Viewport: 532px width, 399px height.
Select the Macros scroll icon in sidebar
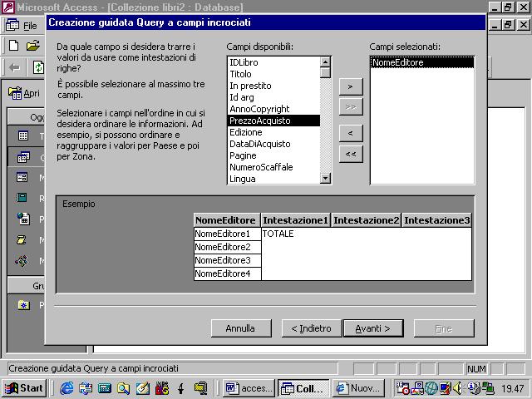(x=22, y=240)
